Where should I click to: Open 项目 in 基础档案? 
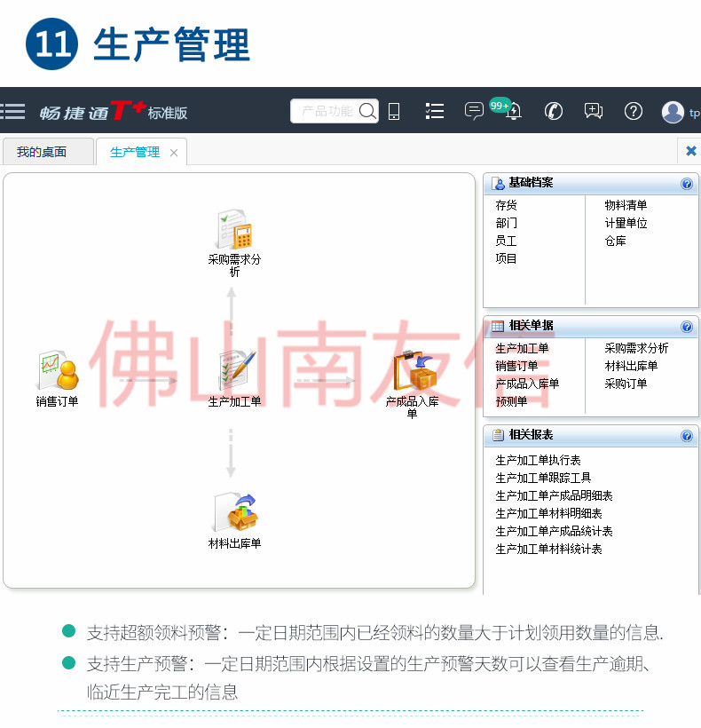[x=506, y=258]
